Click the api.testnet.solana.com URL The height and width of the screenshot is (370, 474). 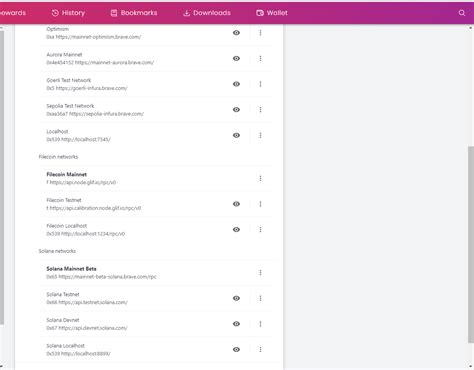coord(93,303)
